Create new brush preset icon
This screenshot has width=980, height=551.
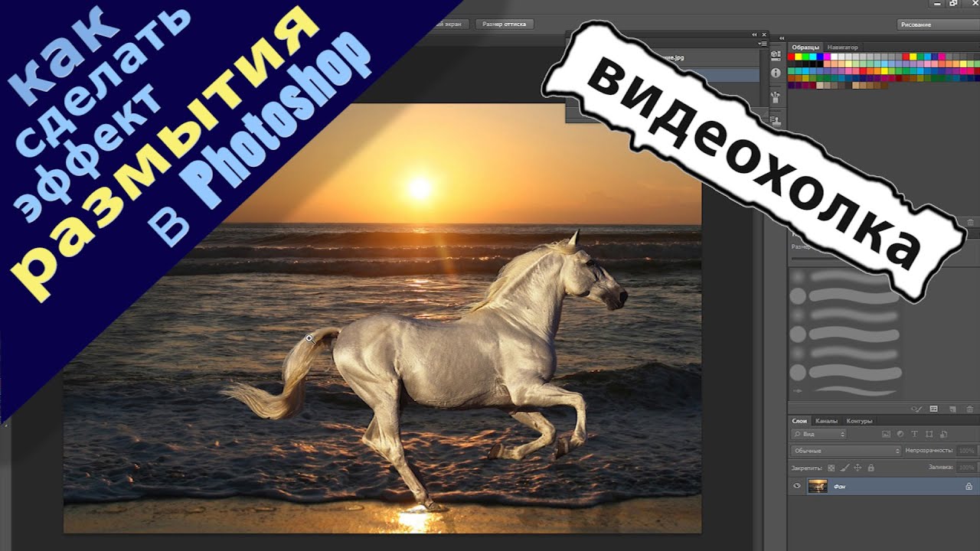coord(952,409)
